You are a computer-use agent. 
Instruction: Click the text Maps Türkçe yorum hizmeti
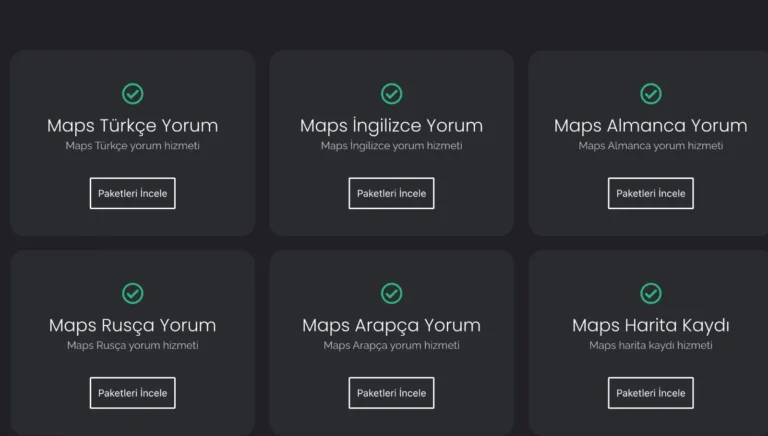(133, 146)
